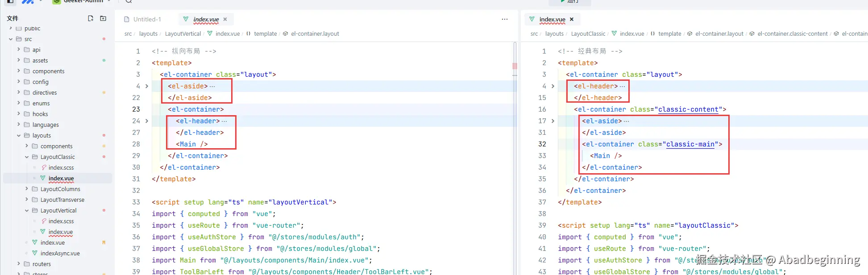Click layoutClassic script name on line 39

(x=706, y=225)
